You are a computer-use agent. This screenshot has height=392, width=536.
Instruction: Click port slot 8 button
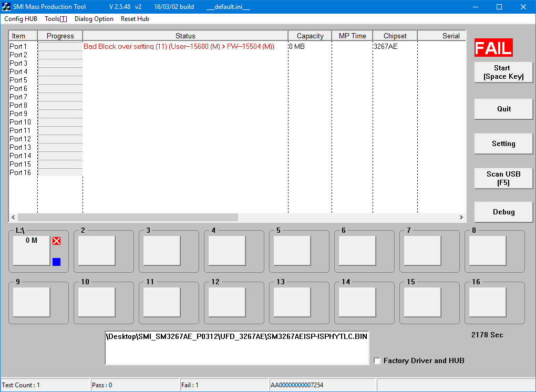488,251
